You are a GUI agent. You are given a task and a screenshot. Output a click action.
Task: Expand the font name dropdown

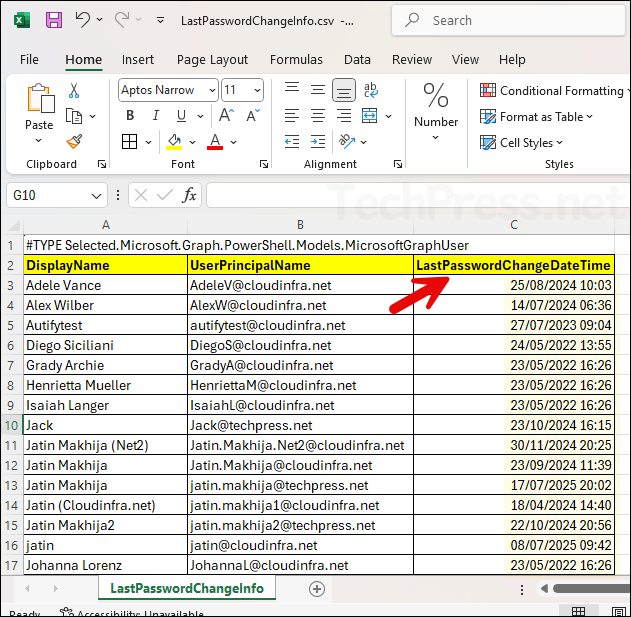tap(212, 90)
